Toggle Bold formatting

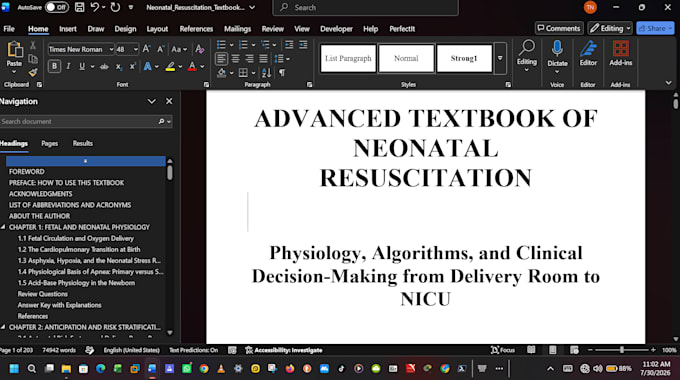54,66
